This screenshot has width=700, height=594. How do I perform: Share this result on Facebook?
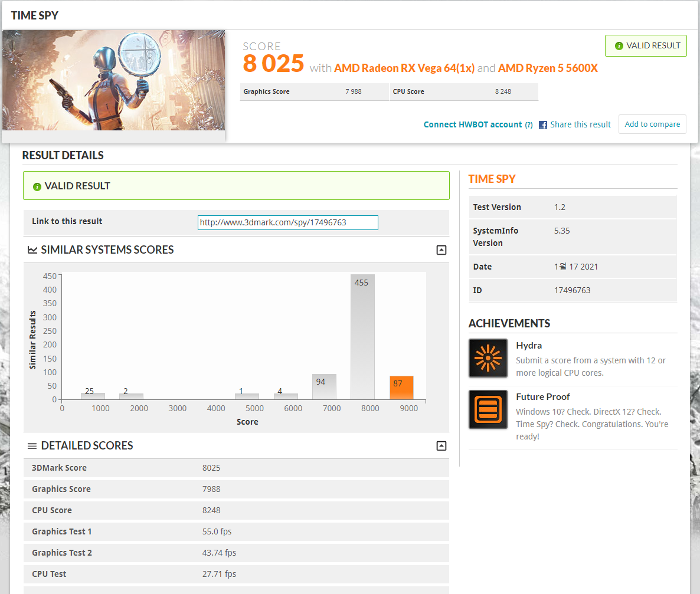pos(580,124)
